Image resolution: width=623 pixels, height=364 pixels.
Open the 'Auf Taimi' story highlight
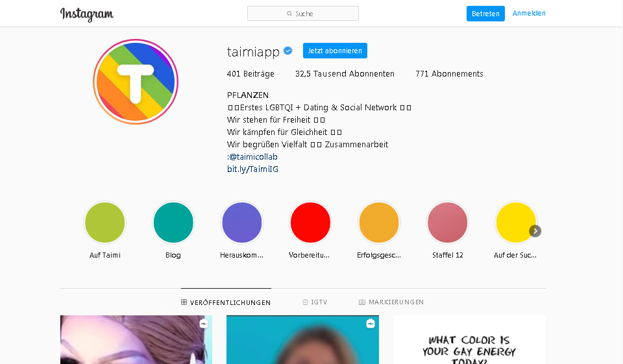[105, 223]
